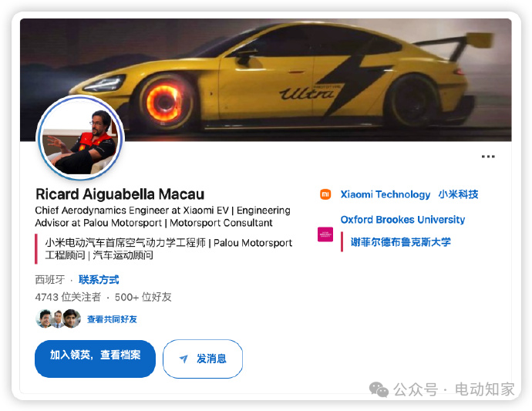Open the Xiaomi Technology company link
532x411 pixels.
tap(385, 194)
